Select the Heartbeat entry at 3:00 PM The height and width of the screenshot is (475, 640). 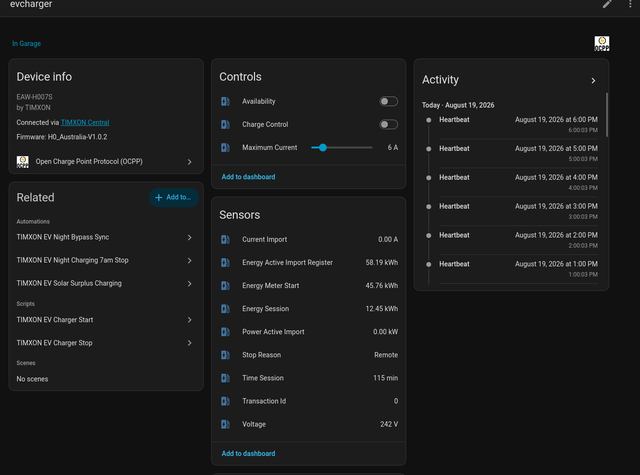[512, 211]
